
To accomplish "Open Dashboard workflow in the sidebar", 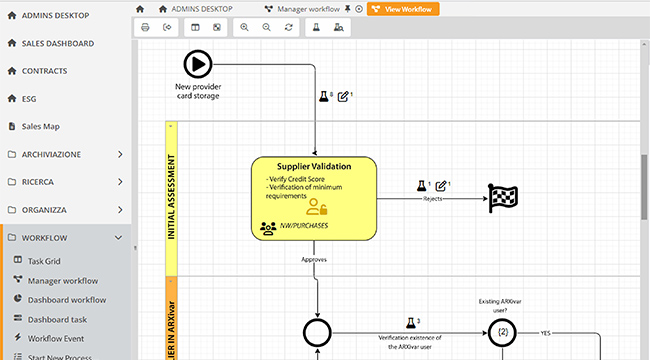I will 67,299.
